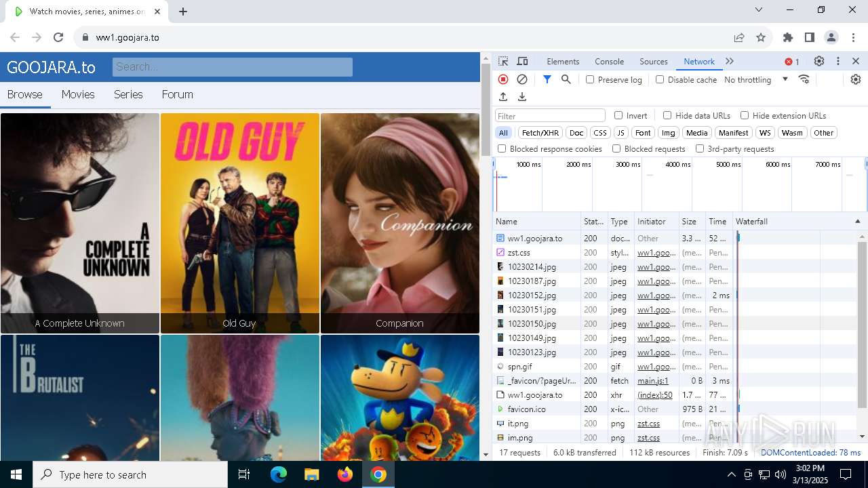Open the Chrome side panel icon
Image resolution: width=868 pixels, height=488 pixels.
pos(810,37)
